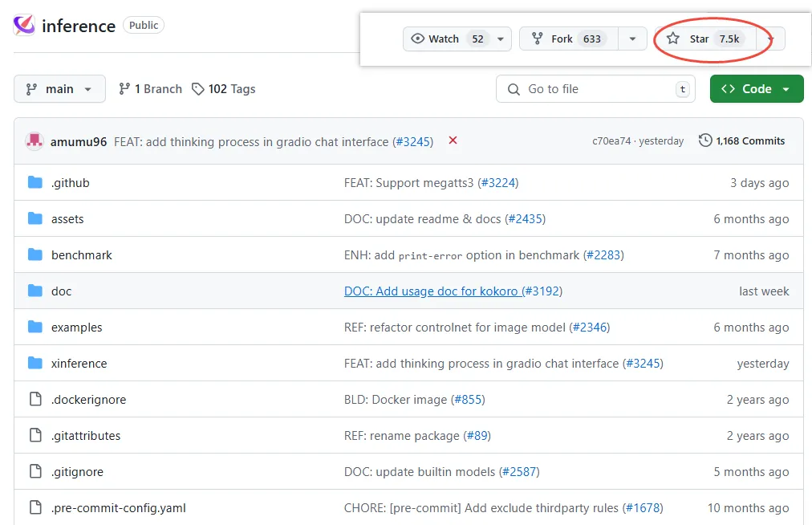This screenshot has height=525, width=812.
Task: Click the Go to file search field
Action: [595, 88]
